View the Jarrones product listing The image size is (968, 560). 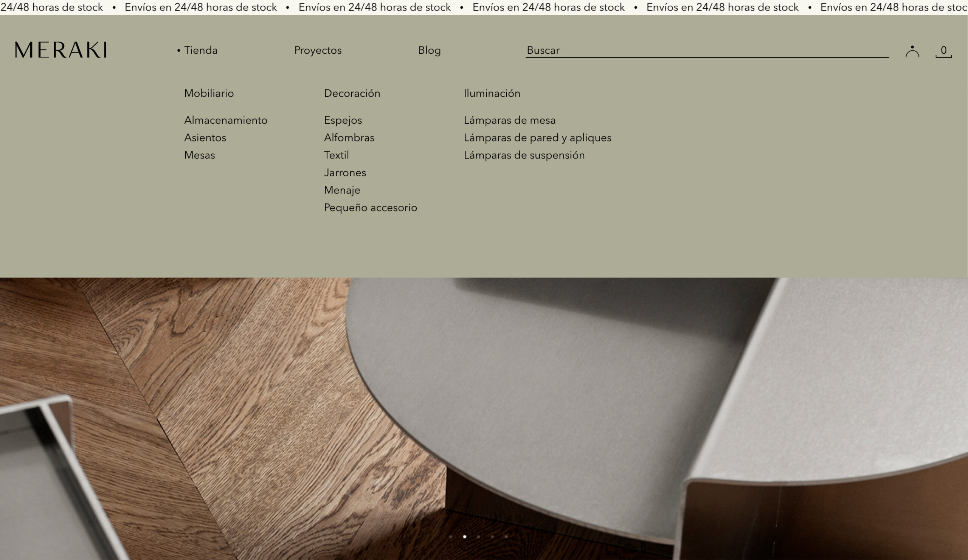[x=345, y=172]
